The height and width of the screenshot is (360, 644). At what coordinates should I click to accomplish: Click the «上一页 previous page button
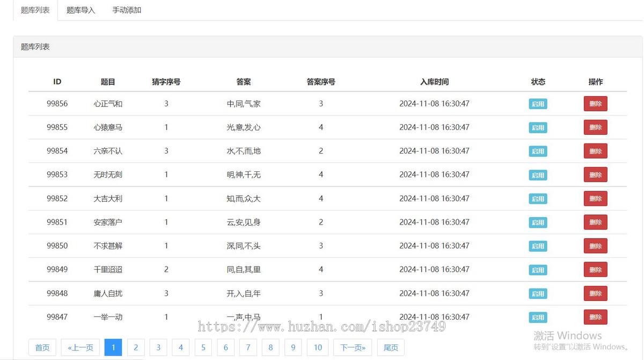[x=80, y=348]
